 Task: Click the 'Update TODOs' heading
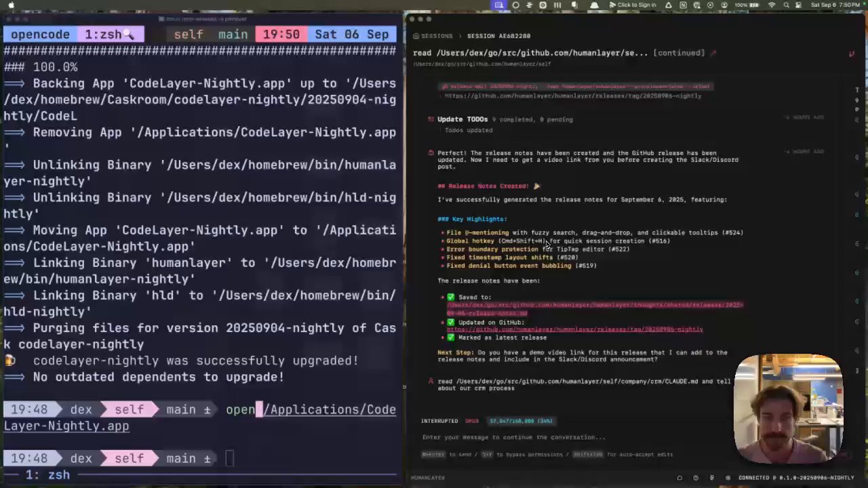pos(462,119)
